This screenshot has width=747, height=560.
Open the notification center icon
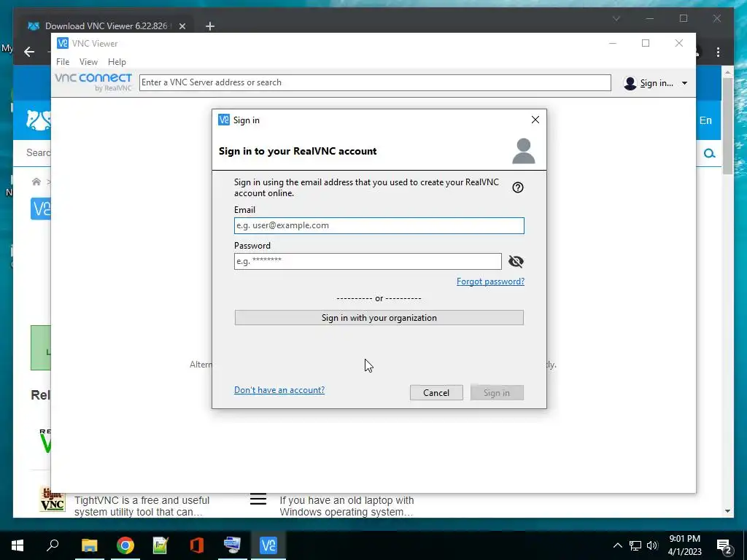coord(724,545)
